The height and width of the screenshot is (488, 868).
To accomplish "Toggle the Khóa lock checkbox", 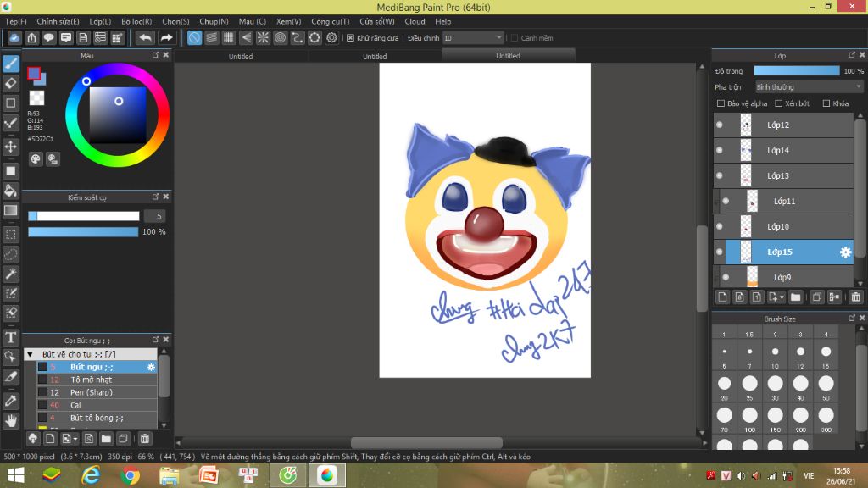I will tap(826, 103).
